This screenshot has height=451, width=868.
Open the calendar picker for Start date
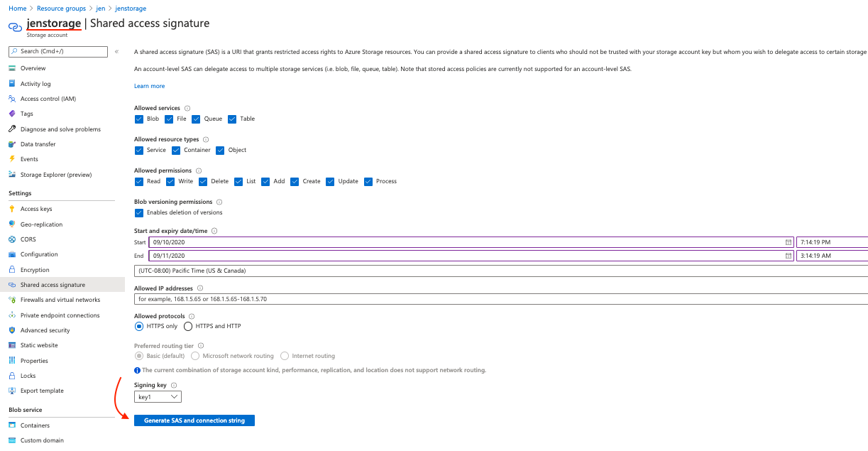pyautogui.click(x=789, y=241)
